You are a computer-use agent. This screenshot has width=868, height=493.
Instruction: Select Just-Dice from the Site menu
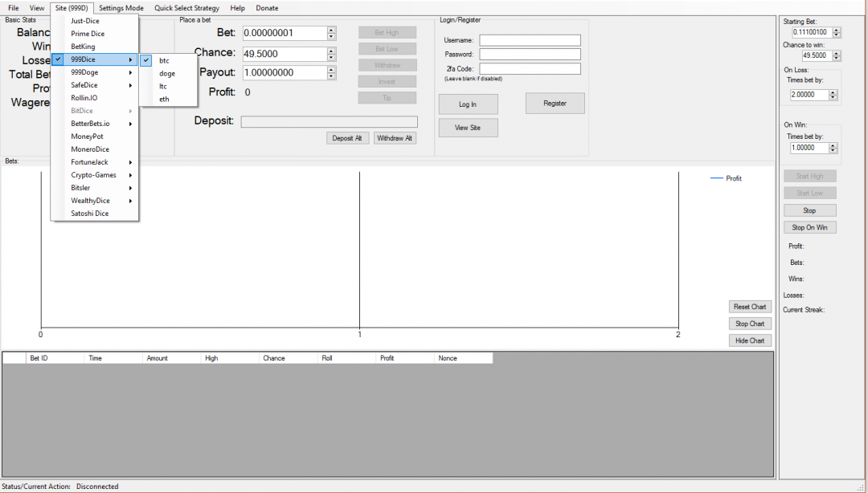tap(85, 21)
